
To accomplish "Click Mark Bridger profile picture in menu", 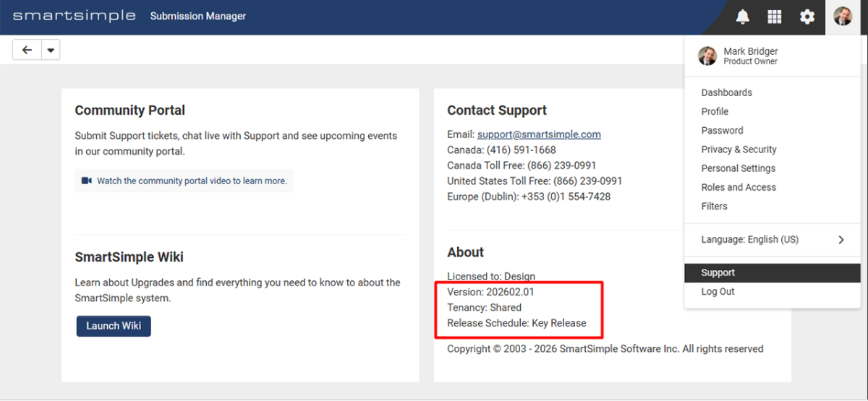I will 707,56.
